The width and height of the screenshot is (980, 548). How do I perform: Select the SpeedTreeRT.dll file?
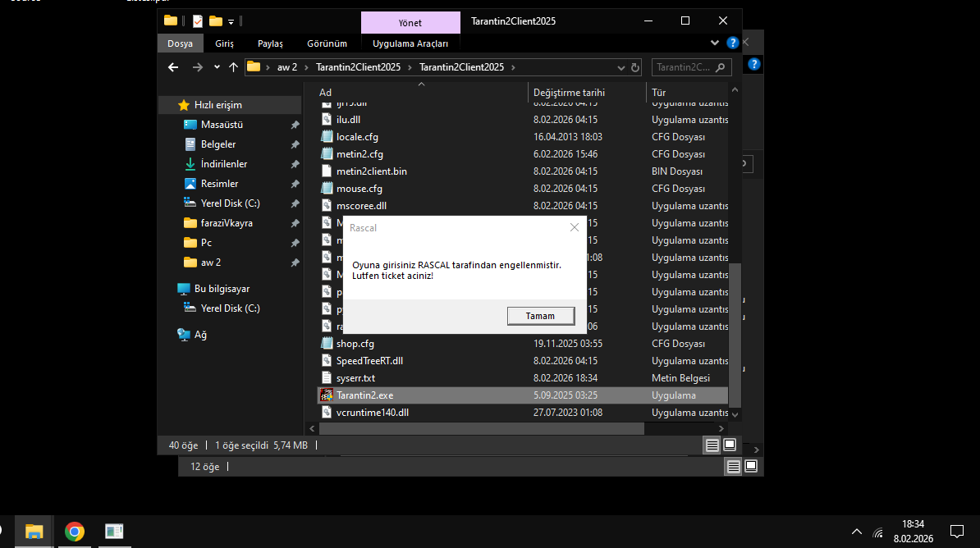click(x=369, y=361)
